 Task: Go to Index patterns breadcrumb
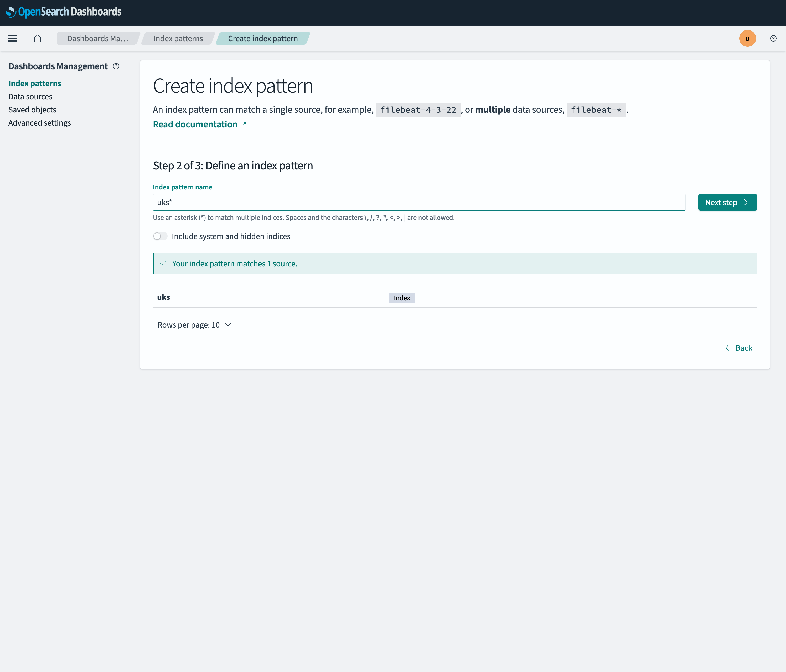178,38
